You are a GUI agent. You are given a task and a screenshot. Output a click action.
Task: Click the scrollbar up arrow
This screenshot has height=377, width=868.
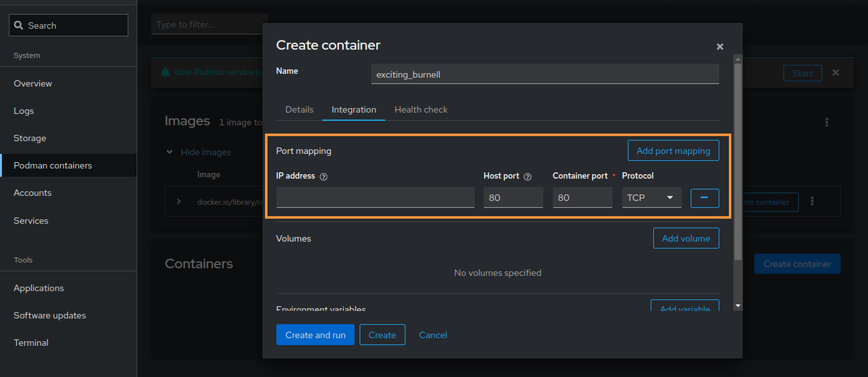738,59
